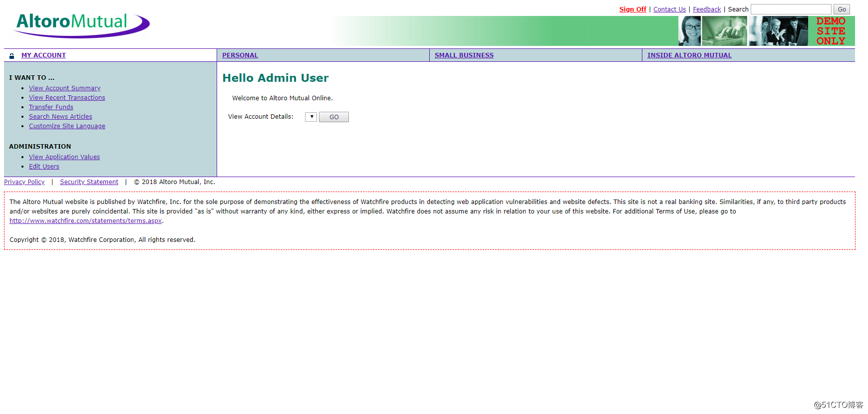Screen dimensions: 868x414
Task: Click the I WANT TO ... heading
Action: click(x=32, y=78)
